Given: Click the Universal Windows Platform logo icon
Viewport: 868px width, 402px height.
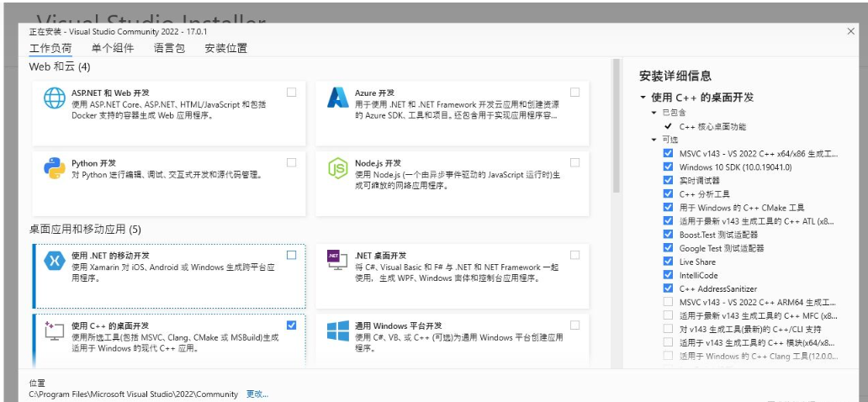Looking at the screenshot, I should 337,331.
